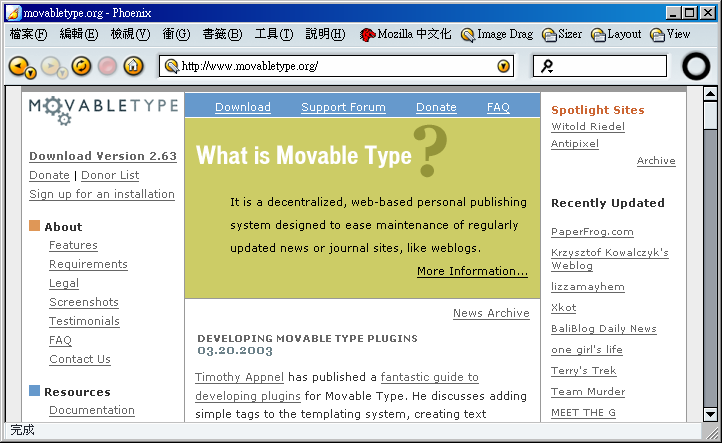Open Antipixel spotlight site
The height and width of the screenshot is (443, 722).
coord(575,144)
